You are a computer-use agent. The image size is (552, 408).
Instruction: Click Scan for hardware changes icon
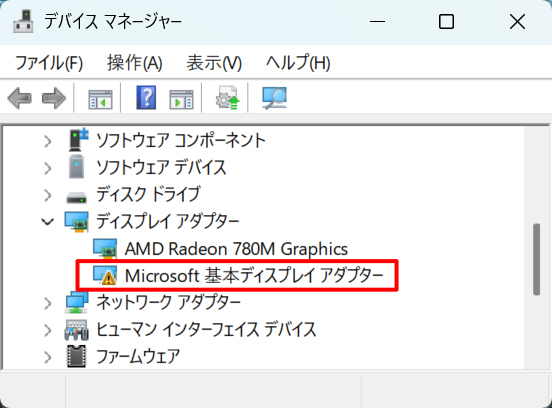[x=275, y=98]
